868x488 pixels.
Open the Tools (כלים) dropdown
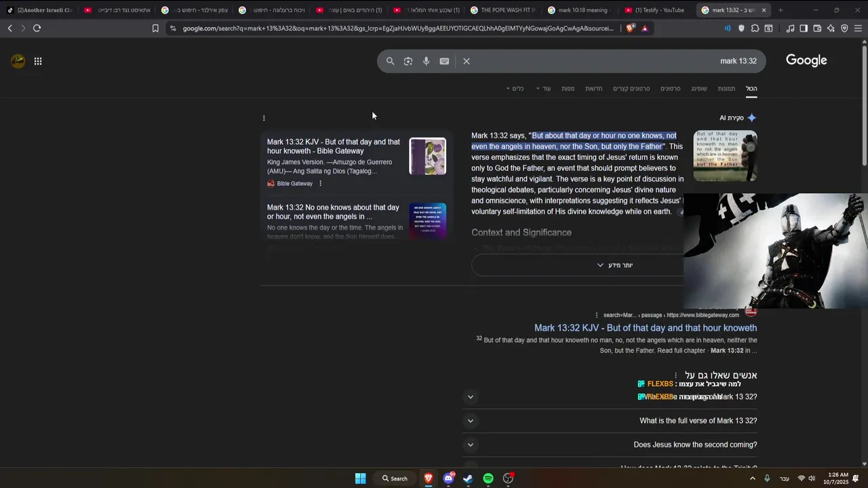pos(515,89)
